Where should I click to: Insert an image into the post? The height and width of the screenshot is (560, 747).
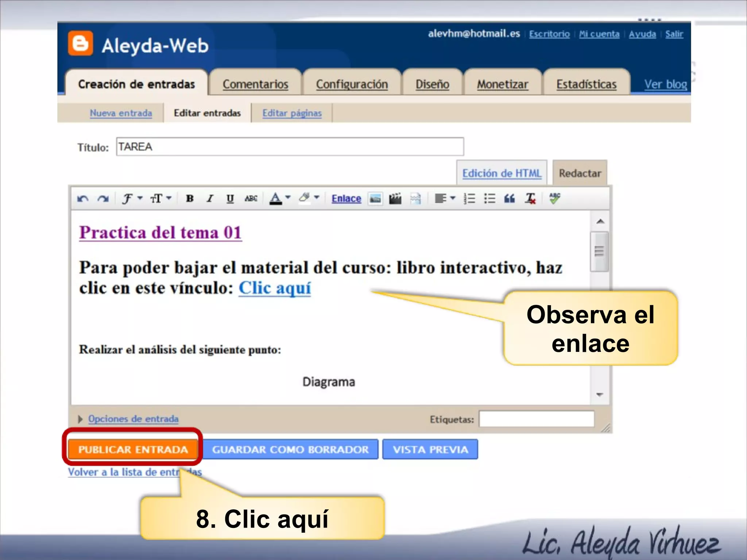coord(375,199)
